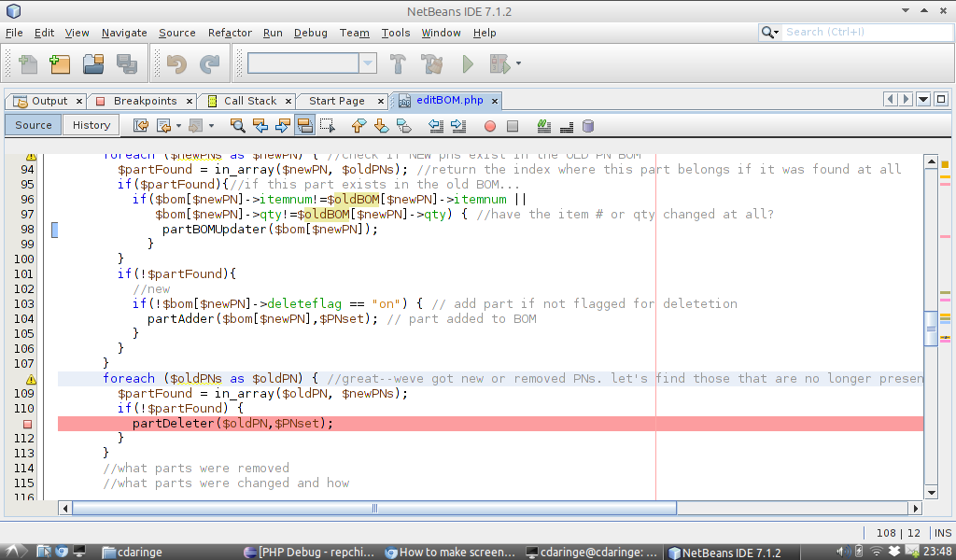Click the New Project toolbar icon

(x=60, y=63)
